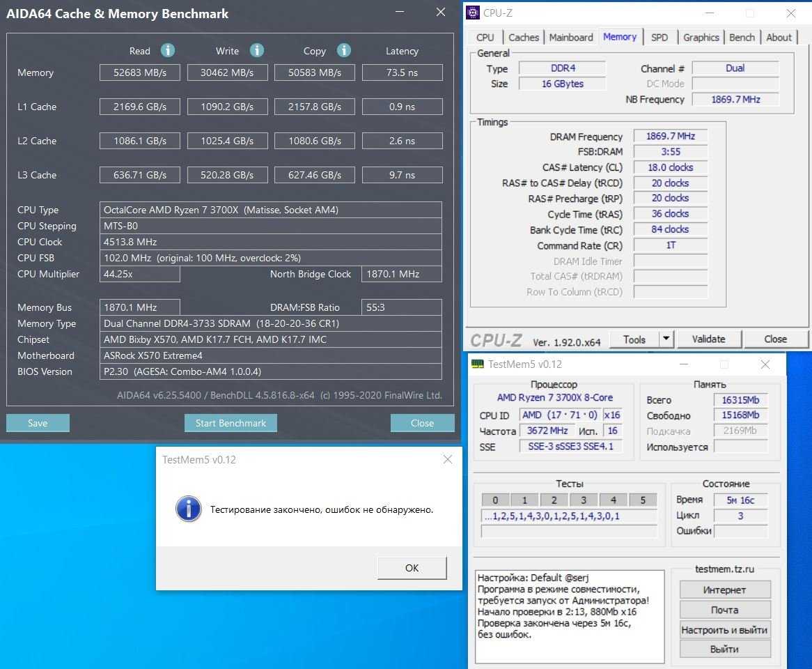Click the Save button in AIDA64
812x669 pixels.
pyautogui.click(x=38, y=423)
